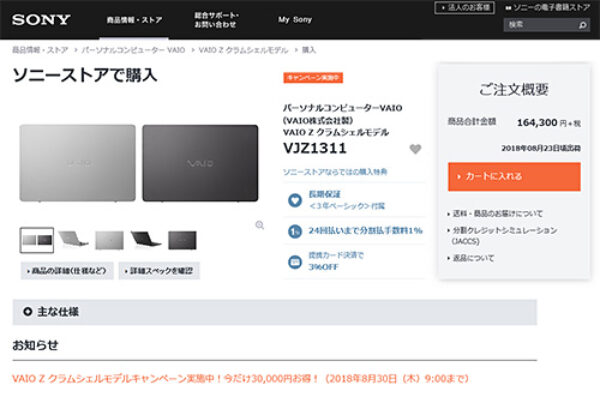Add VJZ1311 to favorites with heart icon
Screen dimensions: 600x397
[415, 149]
